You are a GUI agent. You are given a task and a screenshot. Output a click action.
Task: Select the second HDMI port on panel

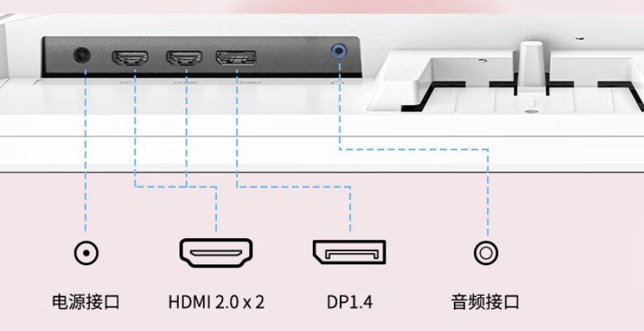183,58
